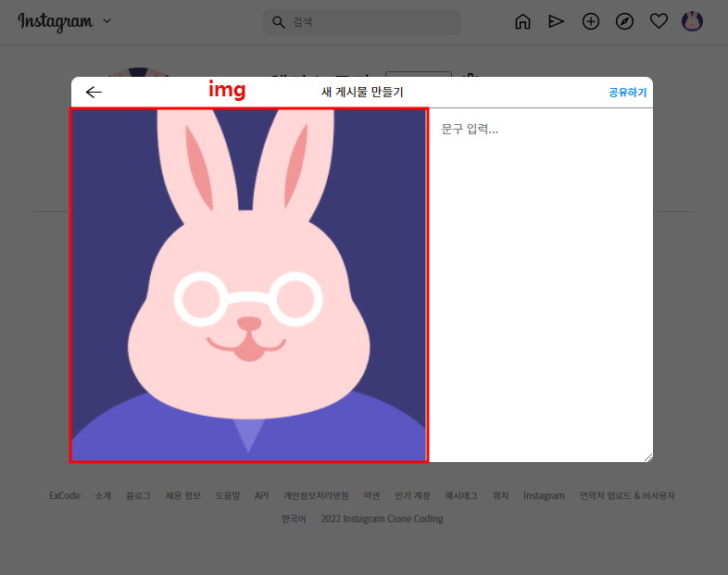Click the 문구 입력 caption text area
The height and width of the screenshot is (575, 728).
tap(540, 285)
